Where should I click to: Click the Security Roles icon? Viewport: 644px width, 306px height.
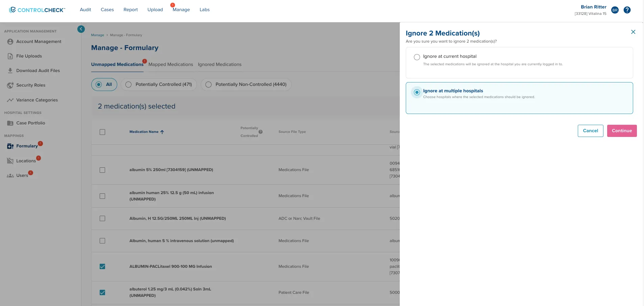coord(10,85)
